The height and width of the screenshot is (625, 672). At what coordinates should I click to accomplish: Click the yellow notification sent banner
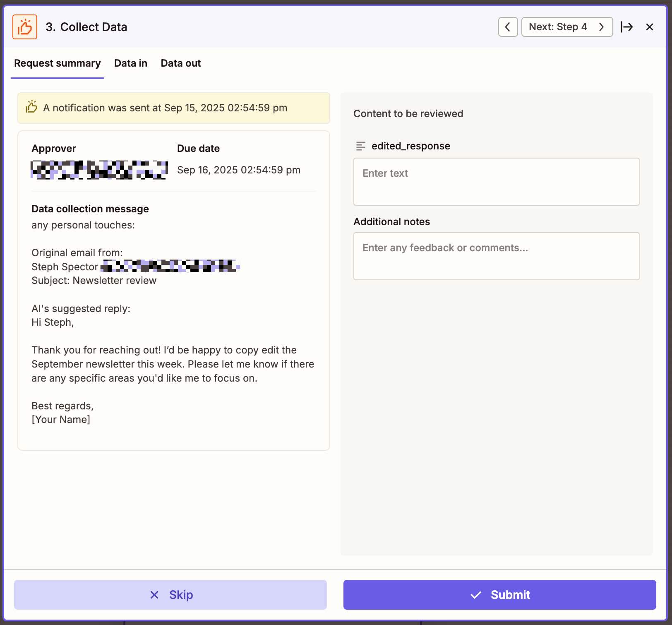coord(173,108)
